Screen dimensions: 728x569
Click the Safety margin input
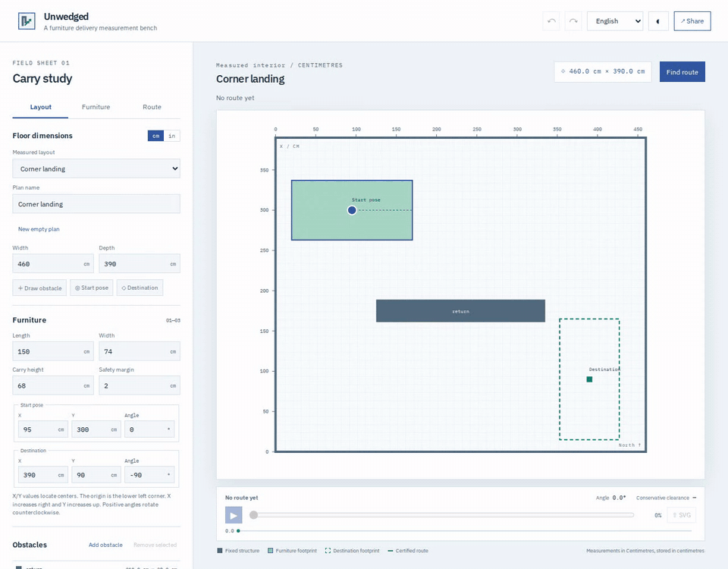click(x=140, y=385)
